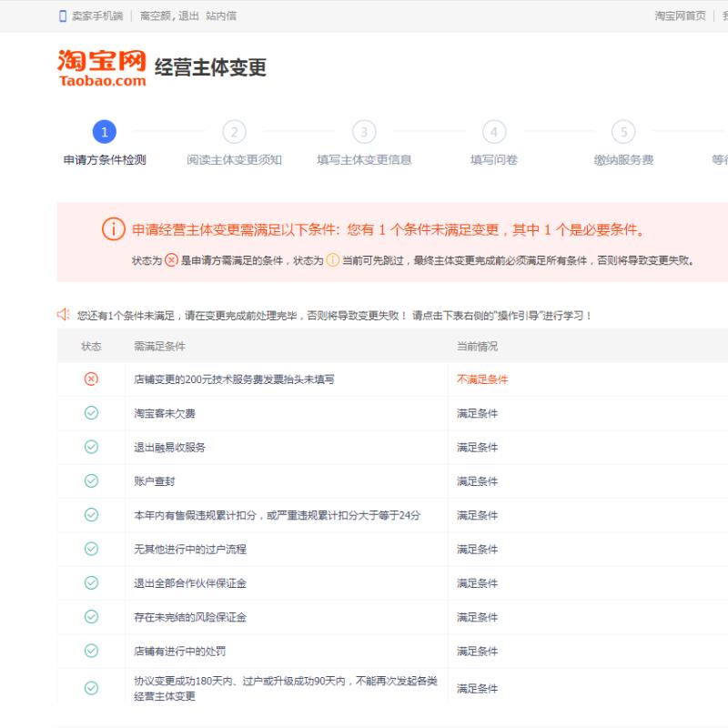Click condition text 店铺变更的200元技术服务费发票抬头未填写
Screen dimensions: 728x728
tap(234, 379)
